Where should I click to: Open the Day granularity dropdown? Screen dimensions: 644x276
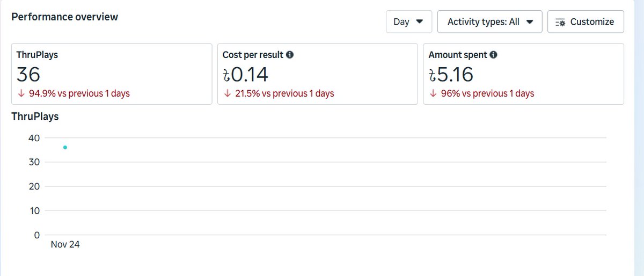(x=408, y=22)
